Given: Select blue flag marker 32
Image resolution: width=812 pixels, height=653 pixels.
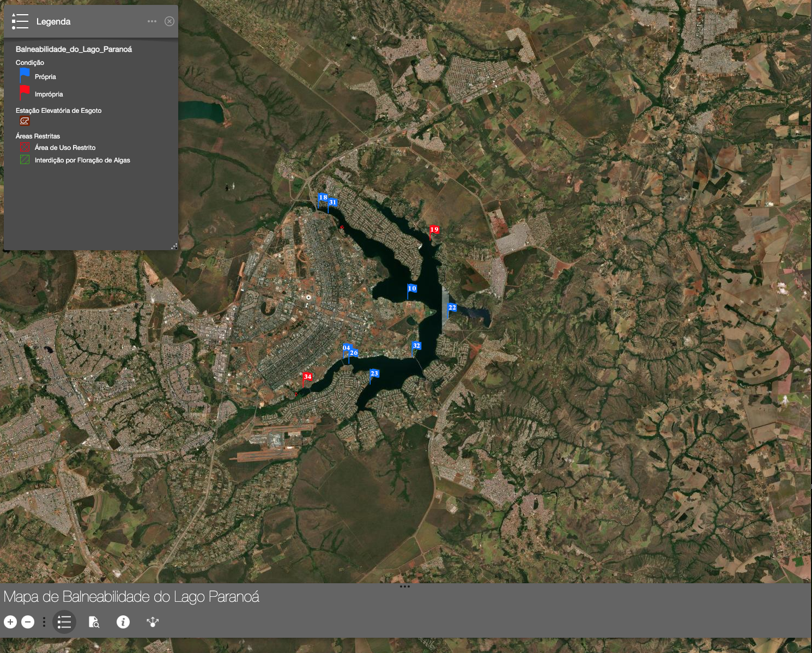Looking at the screenshot, I should (416, 346).
